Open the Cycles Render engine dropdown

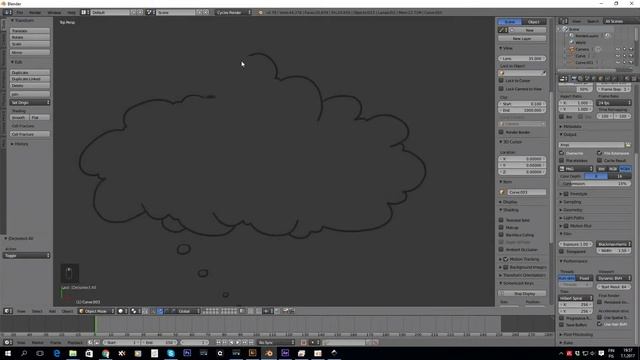tap(233, 13)
